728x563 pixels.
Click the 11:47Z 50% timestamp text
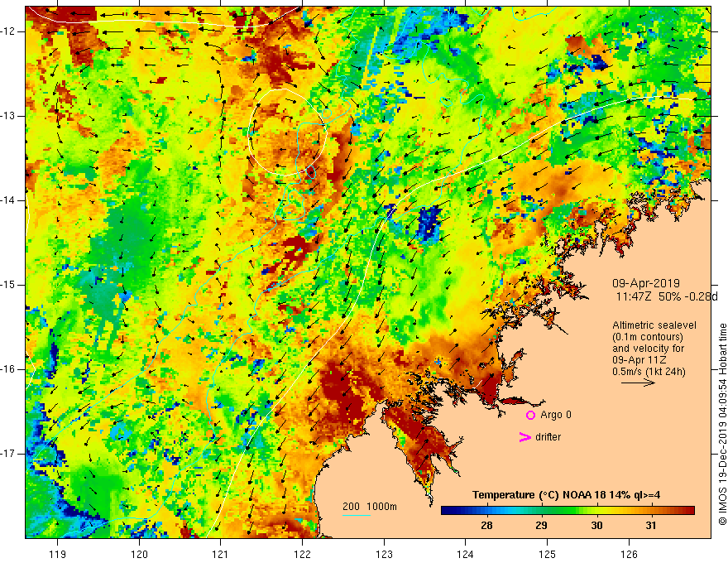(645, 296)
